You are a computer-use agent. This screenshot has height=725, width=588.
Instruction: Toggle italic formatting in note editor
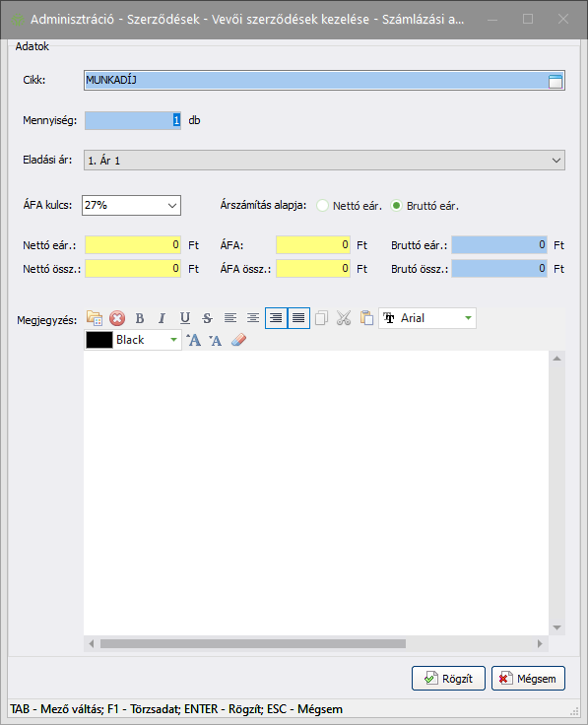162,318
